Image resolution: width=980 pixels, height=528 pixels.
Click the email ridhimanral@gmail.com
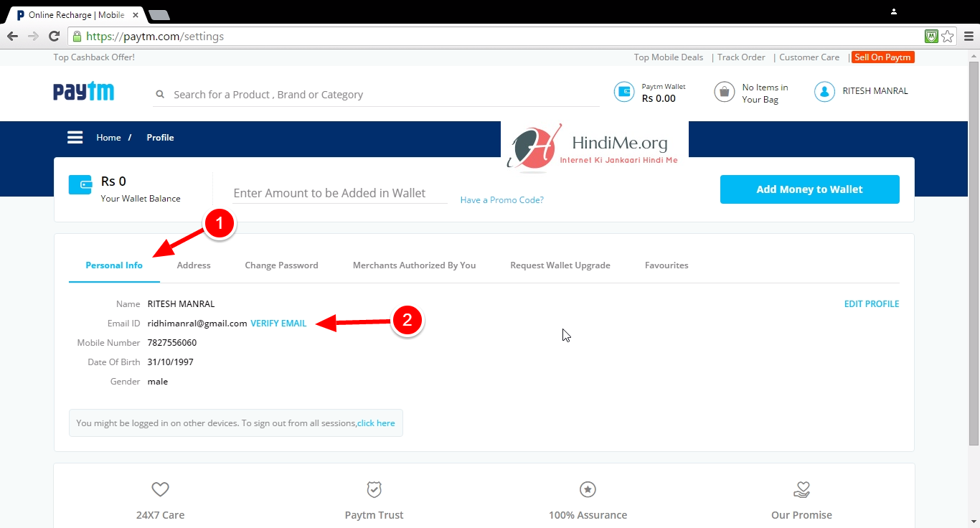[197, 324]
